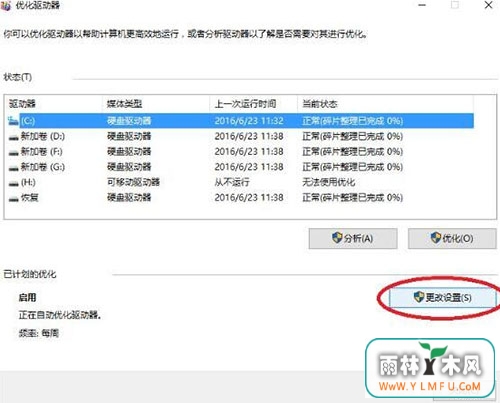Select the 恢复 recovery drive icon
Screen dimensions: 500x403
coord(13,199)
